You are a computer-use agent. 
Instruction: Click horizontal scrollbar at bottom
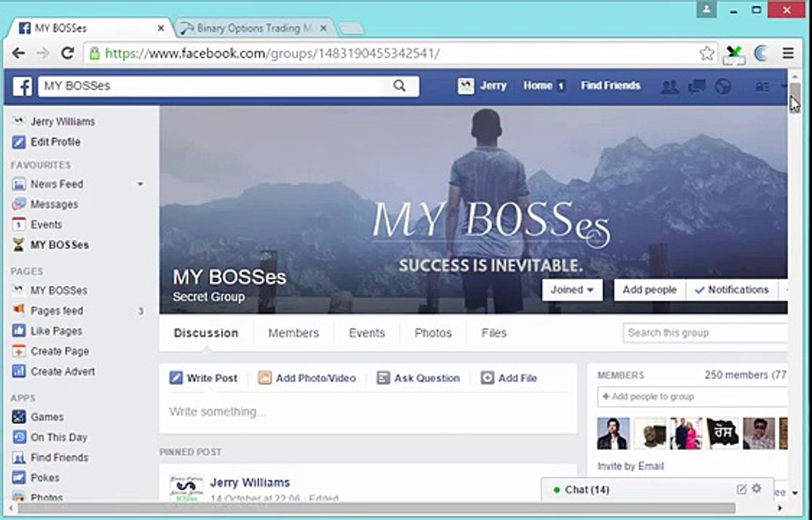(x=376, y=508)
